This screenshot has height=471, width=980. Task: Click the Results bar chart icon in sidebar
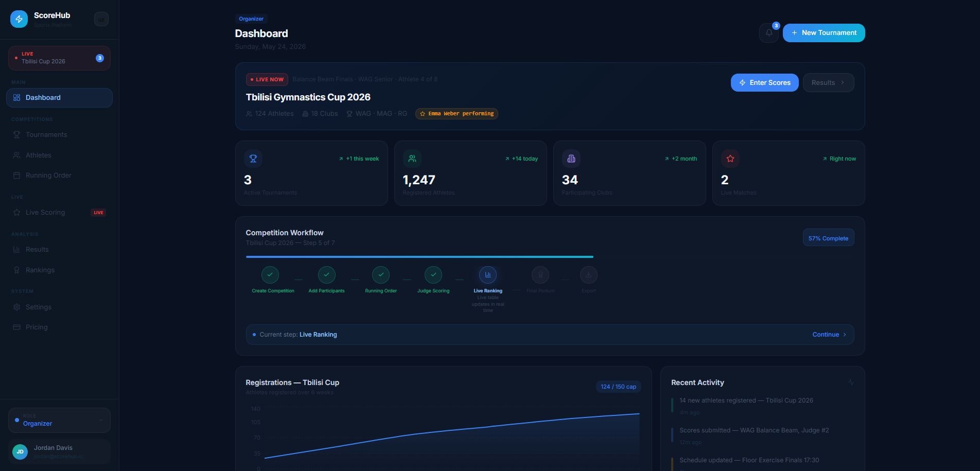click(16, 250)
